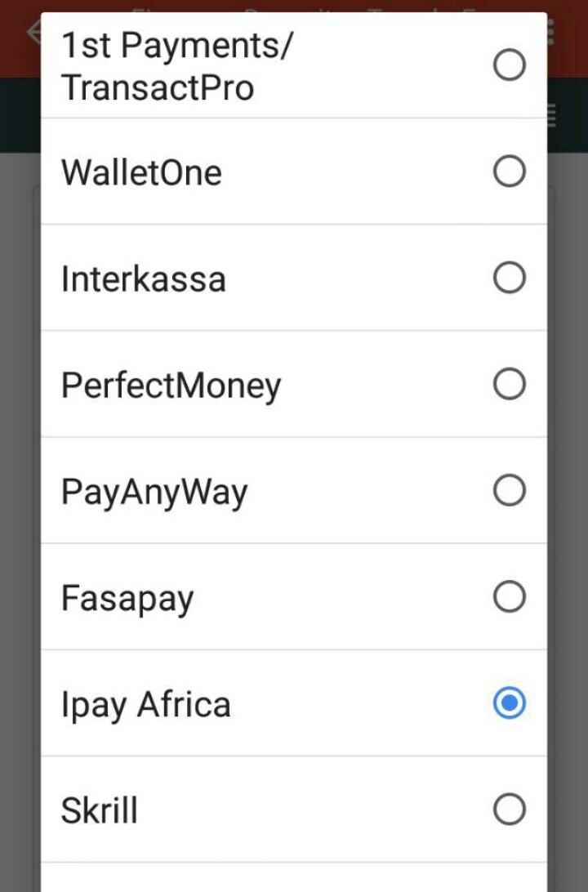Click the selected Ipay Africa radio button
Image resolution: width=588 pixels, height=892 pixels.
click(x=509, y=703)
